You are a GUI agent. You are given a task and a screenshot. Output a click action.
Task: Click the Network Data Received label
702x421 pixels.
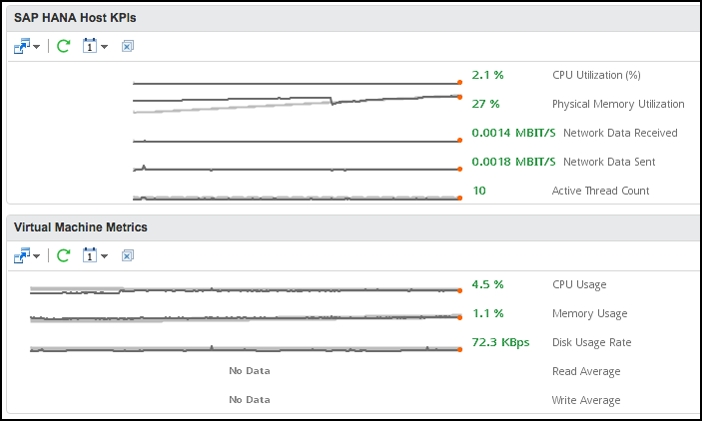coord(620,133)
